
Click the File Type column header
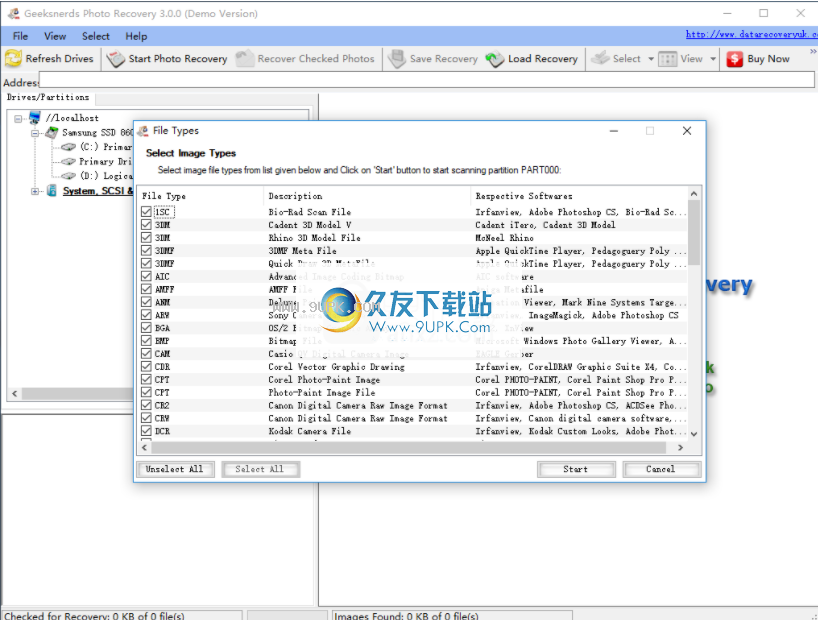pos(201,196)
